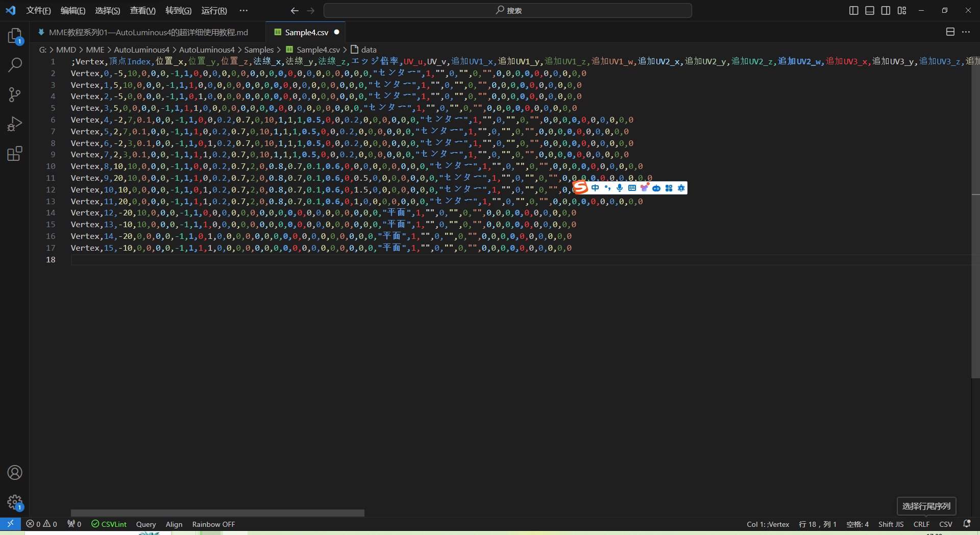Viewport: 980px width, 535px height.
Task: Open the 查看(V) menu
Action: [x=143, y=10]
